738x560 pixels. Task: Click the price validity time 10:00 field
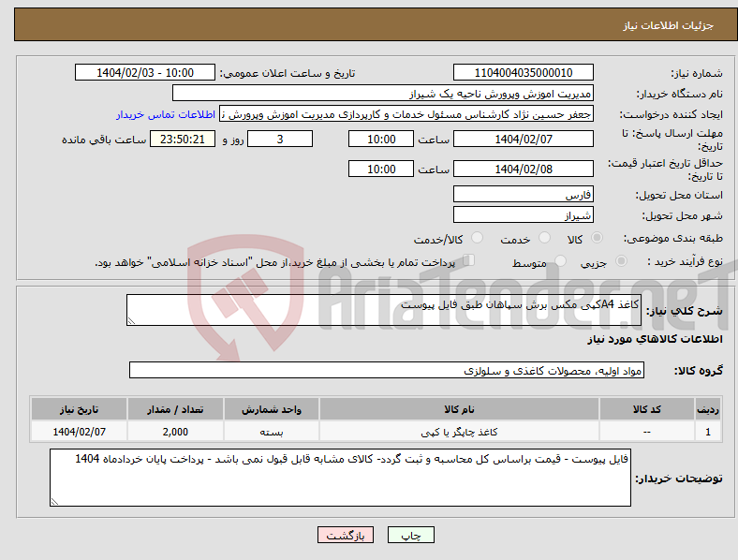(x=381, y=169)
